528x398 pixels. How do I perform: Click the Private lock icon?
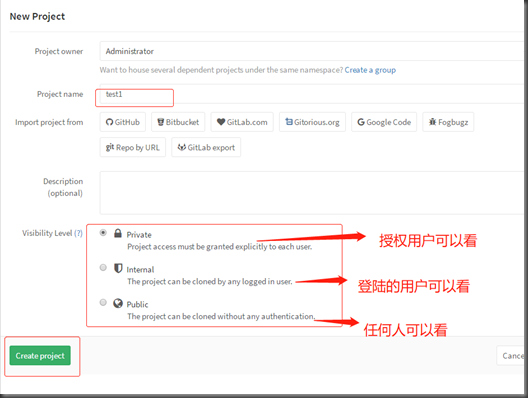[118, 233]
